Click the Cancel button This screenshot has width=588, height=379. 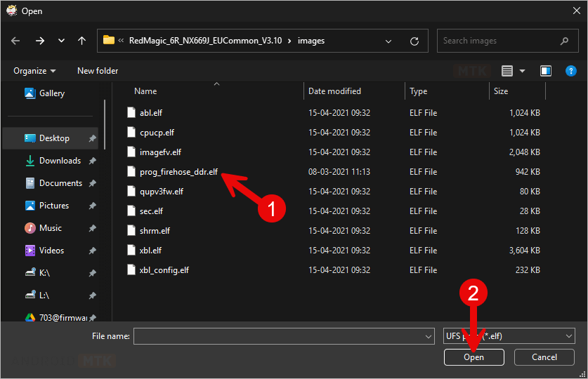coord(544,357)
